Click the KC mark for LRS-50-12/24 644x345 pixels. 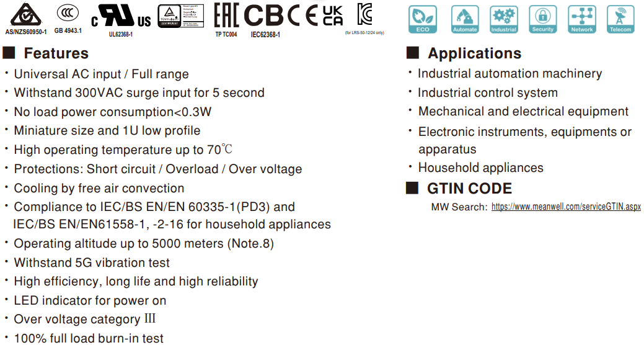click(364, 19)
